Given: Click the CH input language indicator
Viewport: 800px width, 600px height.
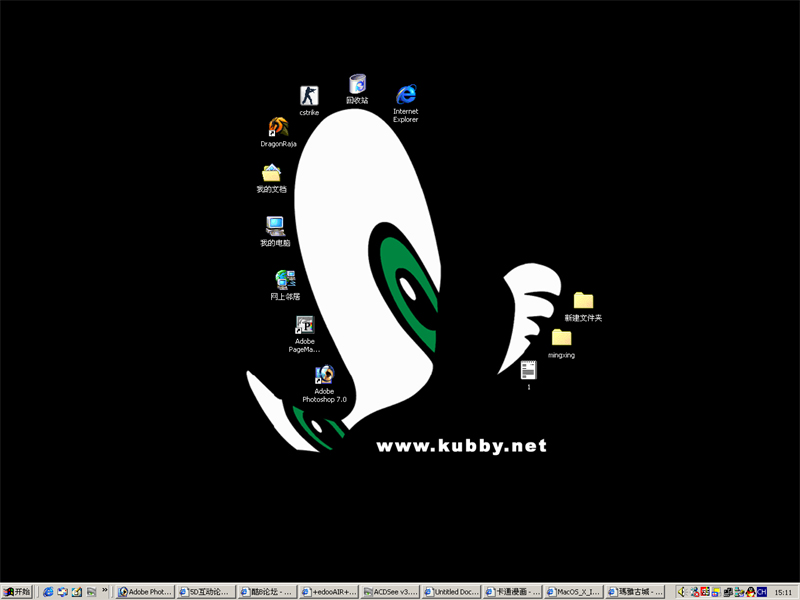Looking at the screenshot, I should click(x=762, y=592).
